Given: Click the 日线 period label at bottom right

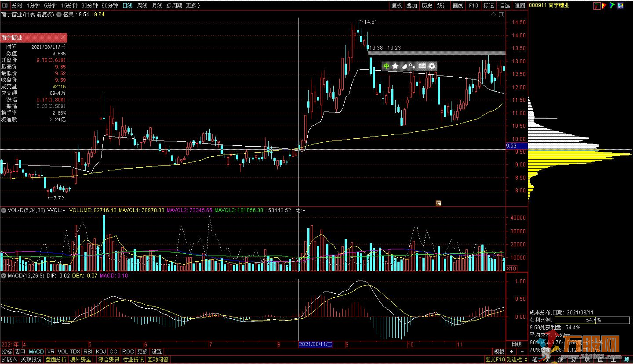Looking at the screenshot, I should coord(517,344).
